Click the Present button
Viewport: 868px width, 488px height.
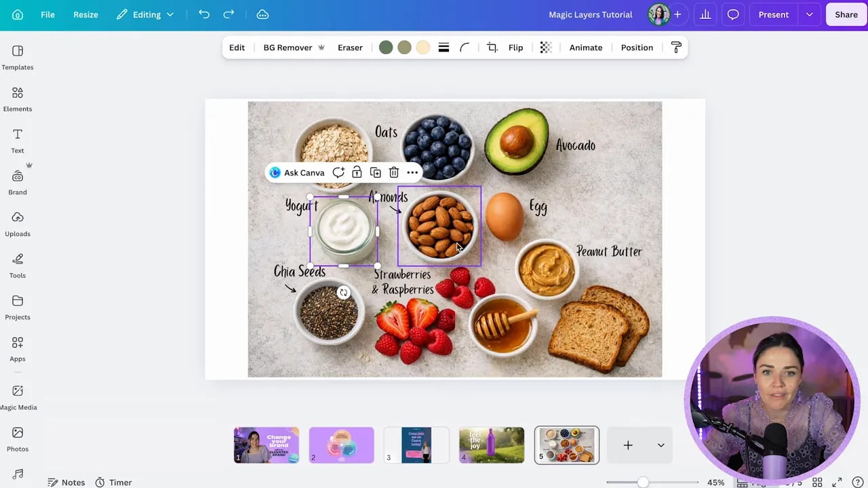click(x=773, y=14)
